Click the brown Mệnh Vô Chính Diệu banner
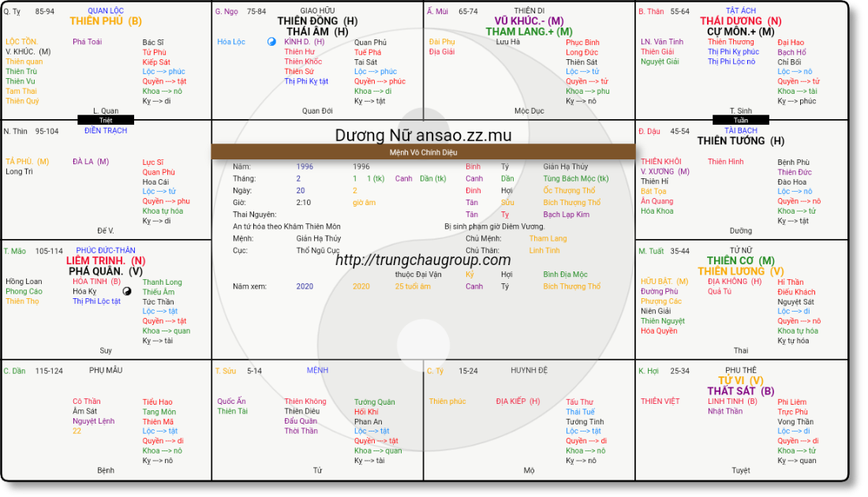The height and width of the screenshot is (497, 868). [x=423, y=151]
